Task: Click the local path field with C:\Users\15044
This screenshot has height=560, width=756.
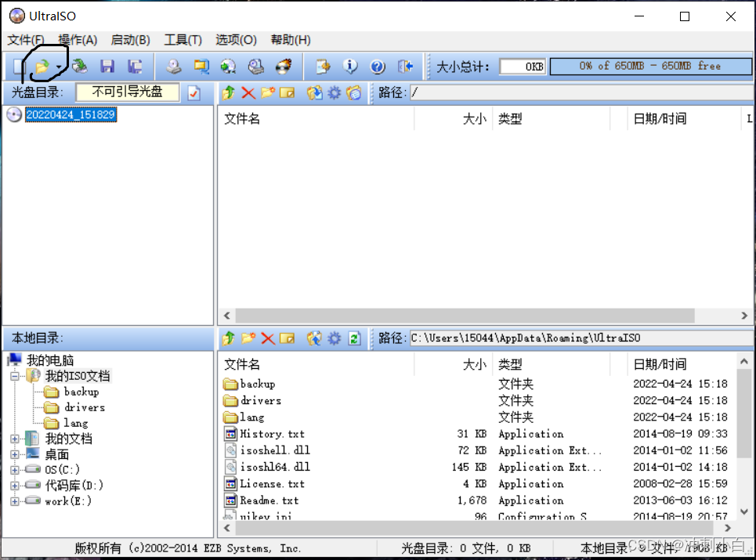Action: pos(582,338)
